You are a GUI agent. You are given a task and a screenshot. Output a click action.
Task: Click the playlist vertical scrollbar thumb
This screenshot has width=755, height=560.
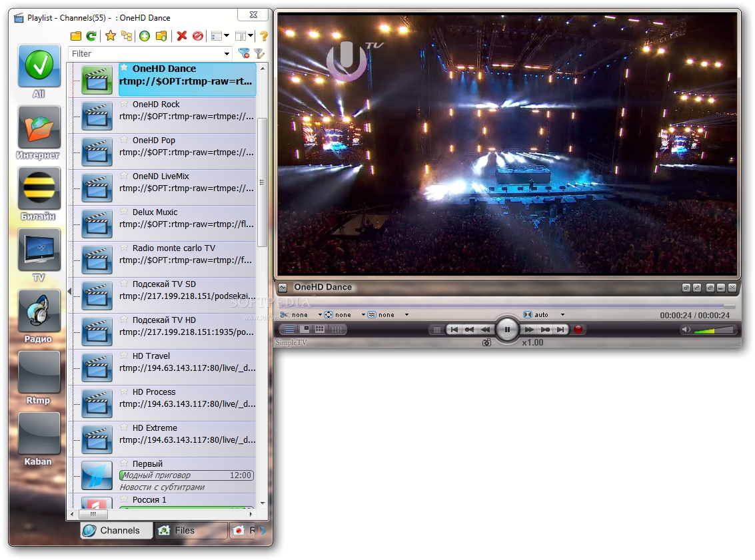(263, 182)
